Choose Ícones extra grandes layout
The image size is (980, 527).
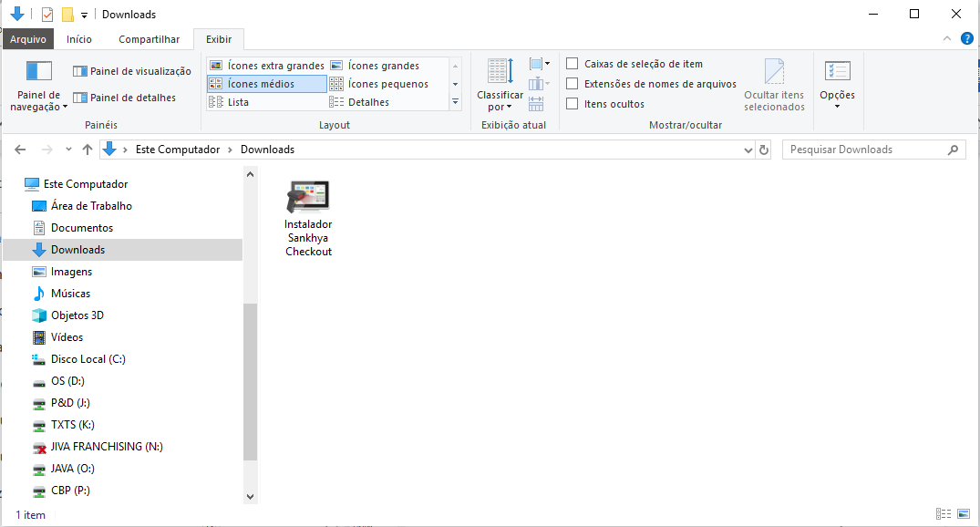[267, 66]
